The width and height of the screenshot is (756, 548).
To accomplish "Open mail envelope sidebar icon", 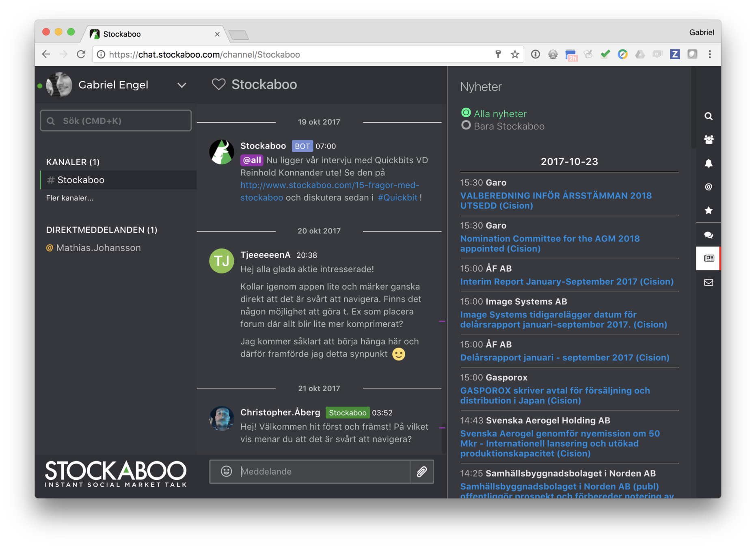I will click(708, 282).
